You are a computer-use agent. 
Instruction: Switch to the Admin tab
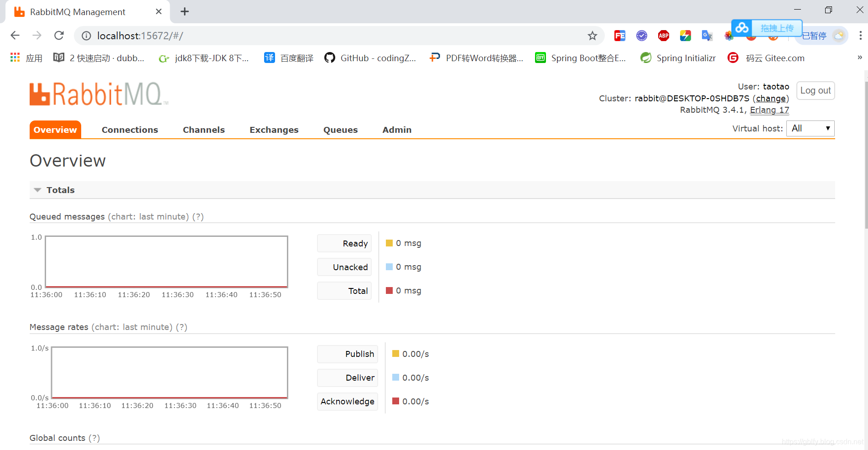pyautogui.click(x=397, y=130)
